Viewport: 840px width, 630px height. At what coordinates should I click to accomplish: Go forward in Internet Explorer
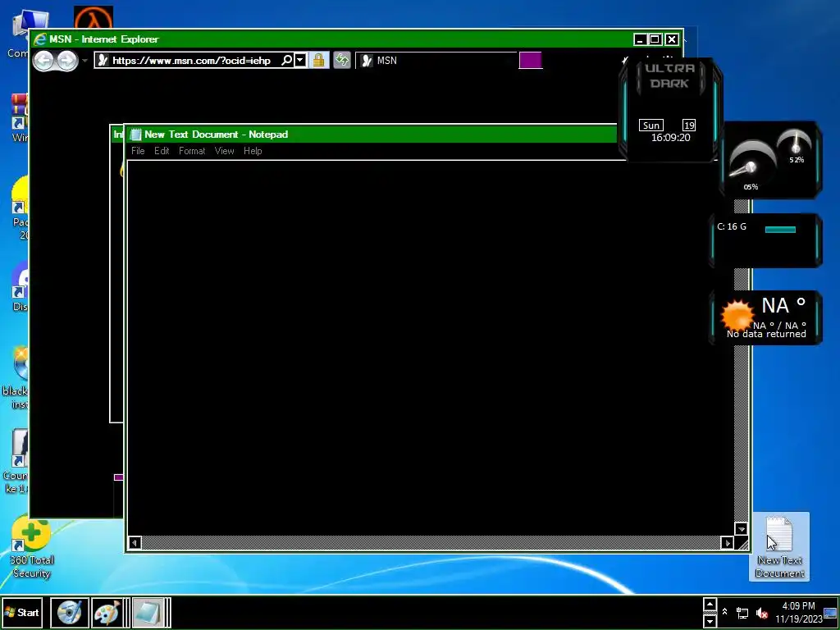click(67, 61)
